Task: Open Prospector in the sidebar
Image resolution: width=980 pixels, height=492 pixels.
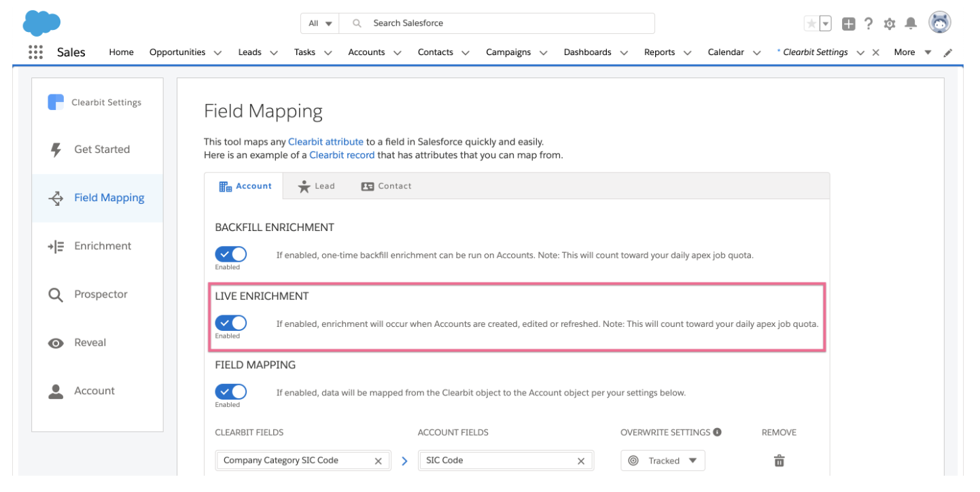Action: tap(97, 294)
